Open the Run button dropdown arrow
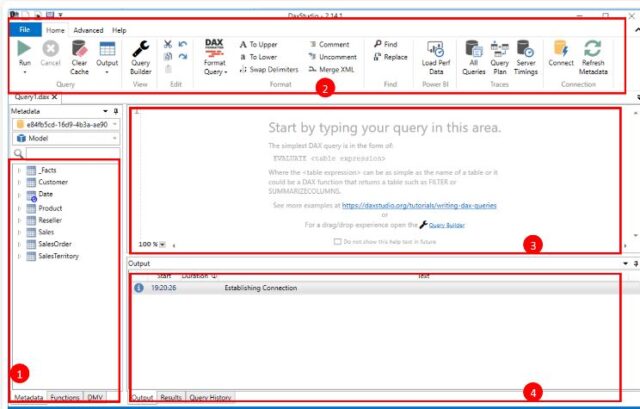Screen dimensions: 640x409 tap(24, 72)
